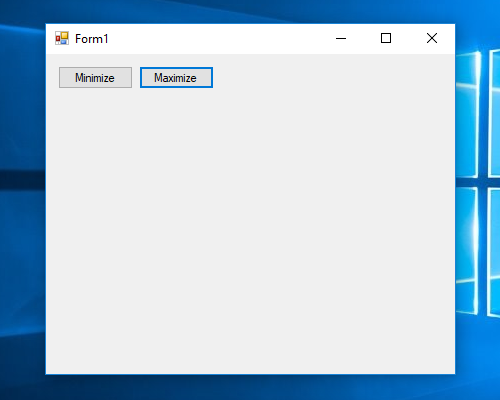Click the focused Maximize button
This screenshot has width=500, height=400.
pos(176,78)
